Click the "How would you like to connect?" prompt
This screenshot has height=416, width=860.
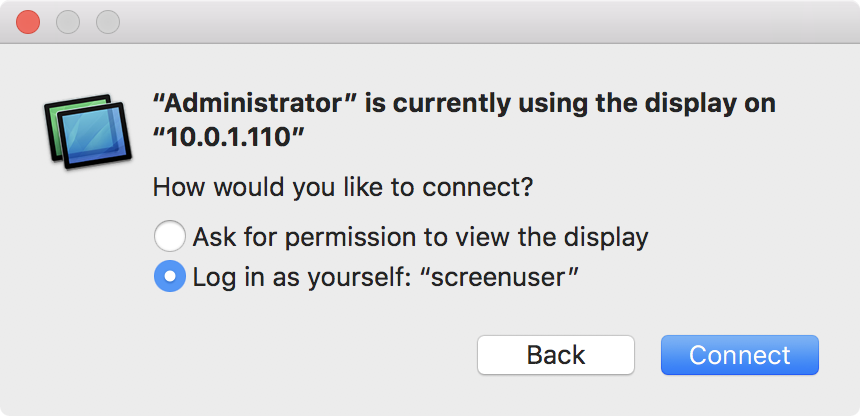(342, 187)
